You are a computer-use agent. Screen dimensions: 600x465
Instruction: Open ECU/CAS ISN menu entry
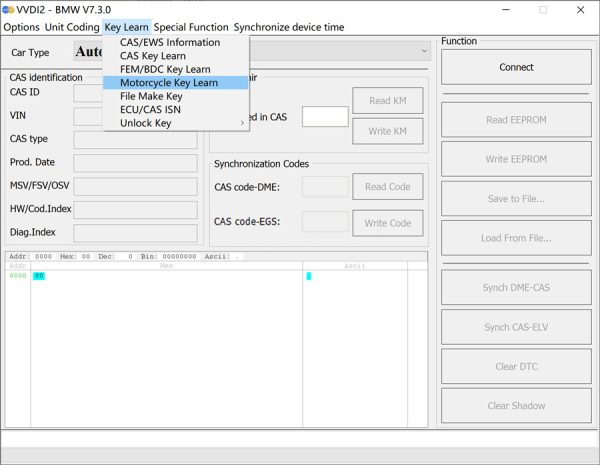152,110
